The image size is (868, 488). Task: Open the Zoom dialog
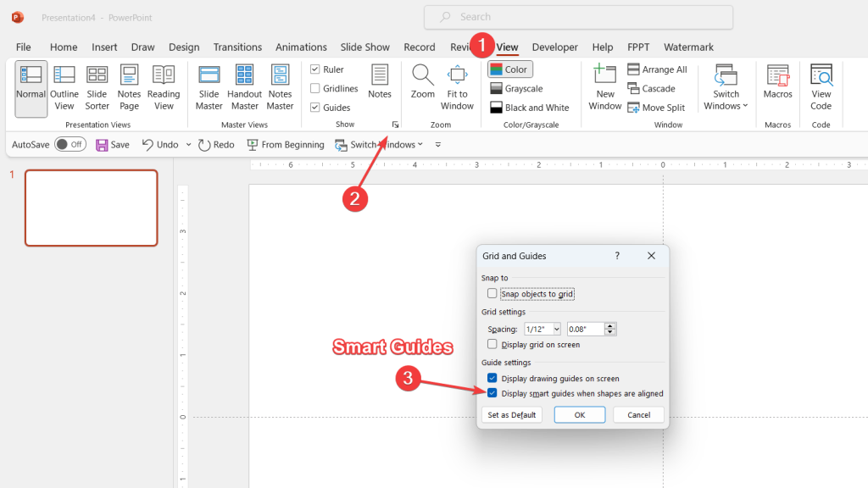coord(422,85)
